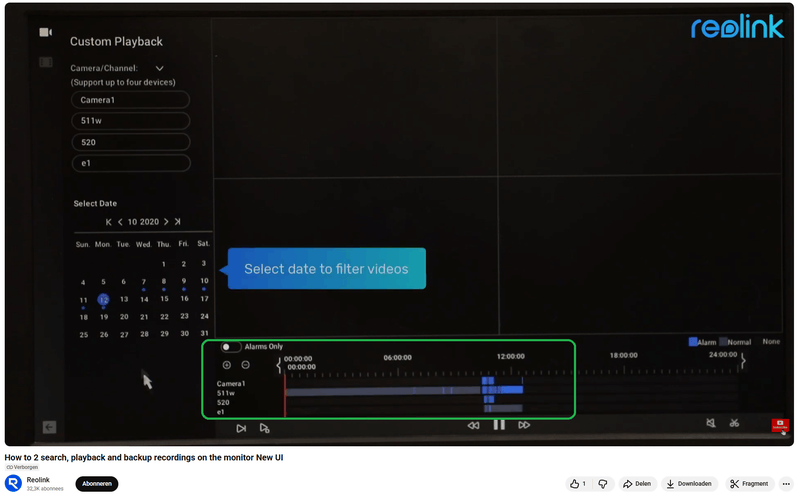Mute audio with the speaker icon
800x496 pixels.
click(x=711, y=423)
